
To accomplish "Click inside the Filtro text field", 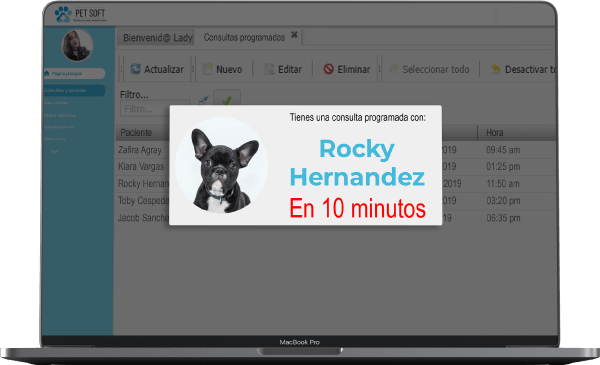I will pos(155,109).
